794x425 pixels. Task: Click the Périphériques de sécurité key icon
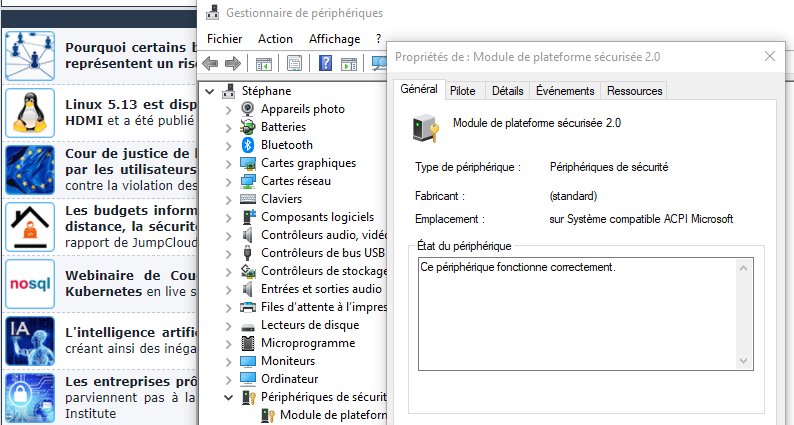248,397
